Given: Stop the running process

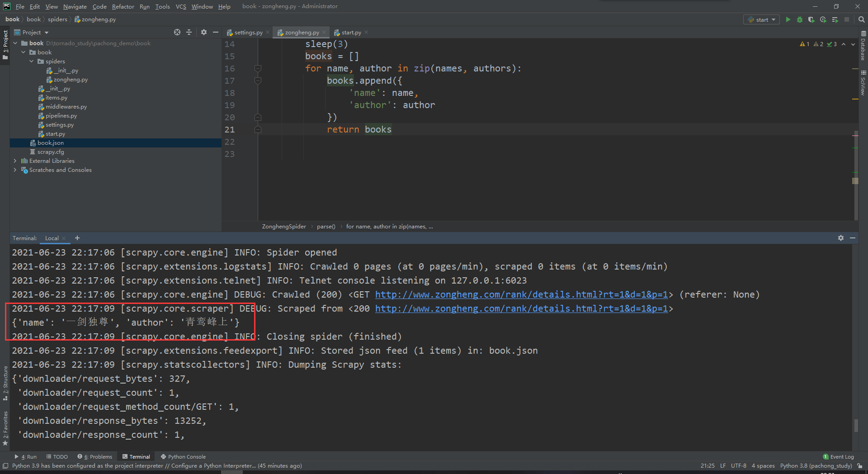Looking at the screenshot, I should [847, 19].
